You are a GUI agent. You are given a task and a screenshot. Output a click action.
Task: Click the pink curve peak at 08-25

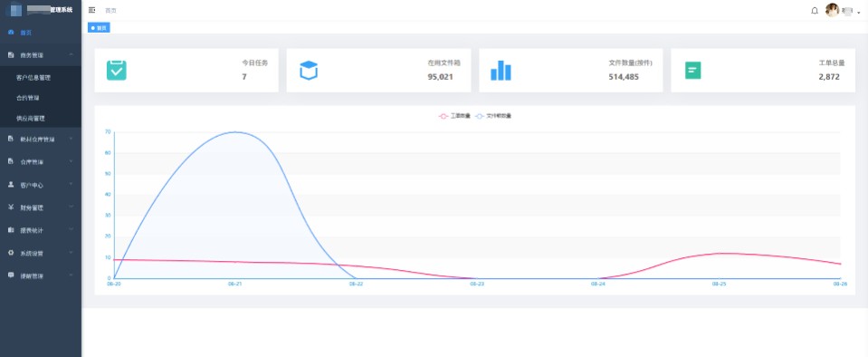pyautogui.click(x=719, y=254)
